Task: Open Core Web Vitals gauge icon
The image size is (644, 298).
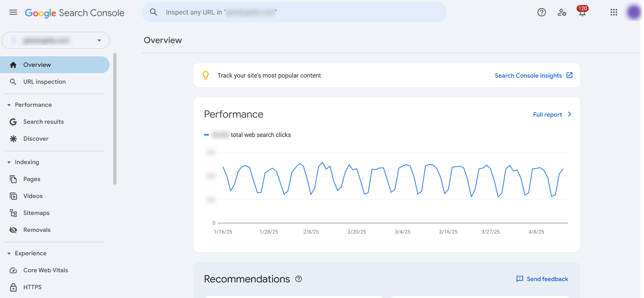Action: [x=13, y=270]
